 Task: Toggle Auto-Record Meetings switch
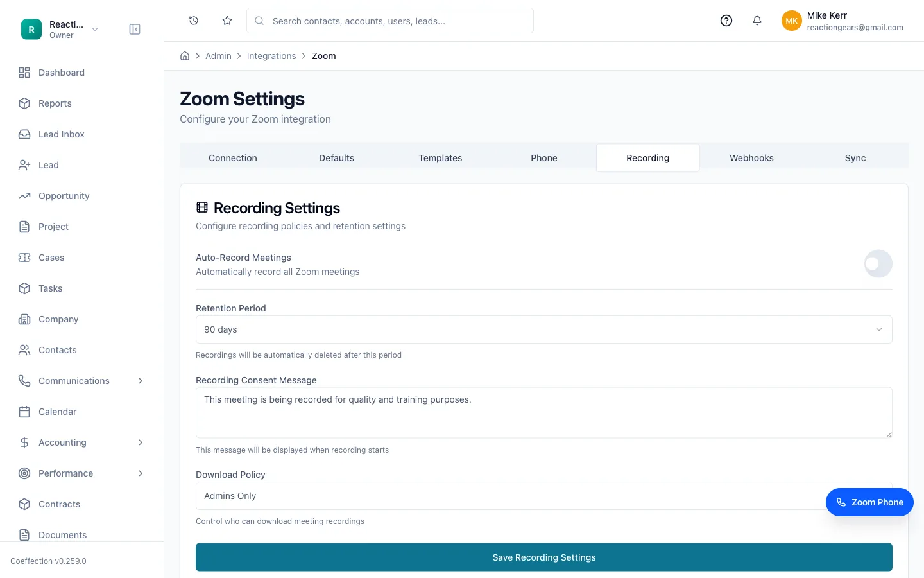point(878,264)
